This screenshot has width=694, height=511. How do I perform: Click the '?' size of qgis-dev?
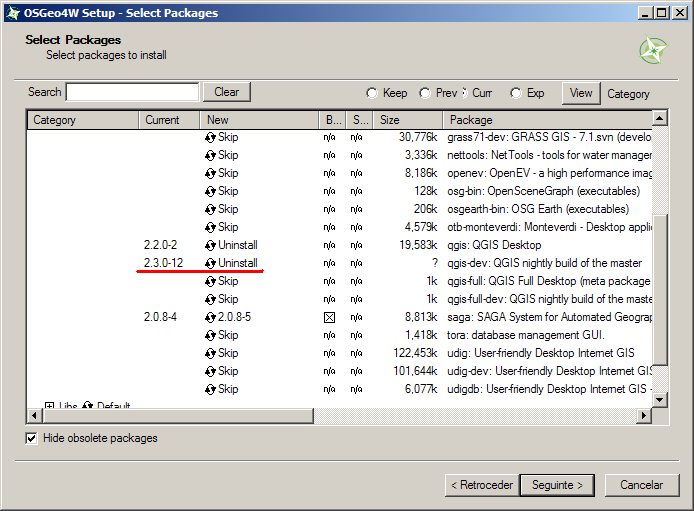pos(435,263)
